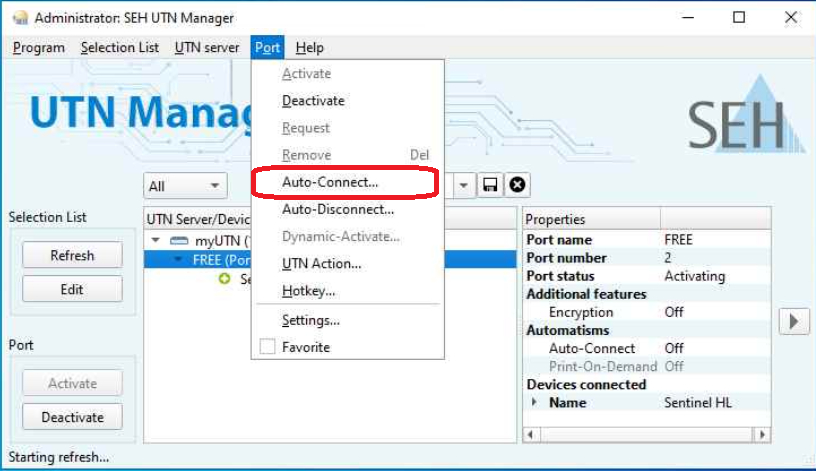Expand the Name device property row
Viewport: 816px width, 471px height.
[x=534, y=402]
